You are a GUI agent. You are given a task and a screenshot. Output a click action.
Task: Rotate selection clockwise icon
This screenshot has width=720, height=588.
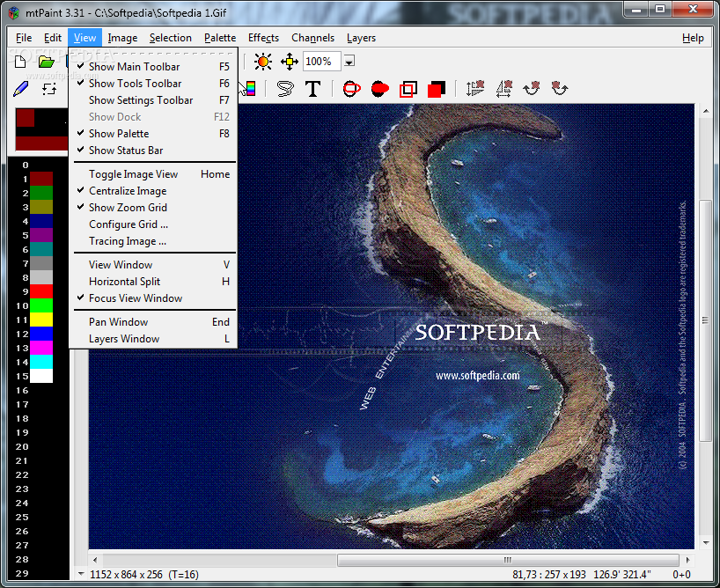point(532,88)
